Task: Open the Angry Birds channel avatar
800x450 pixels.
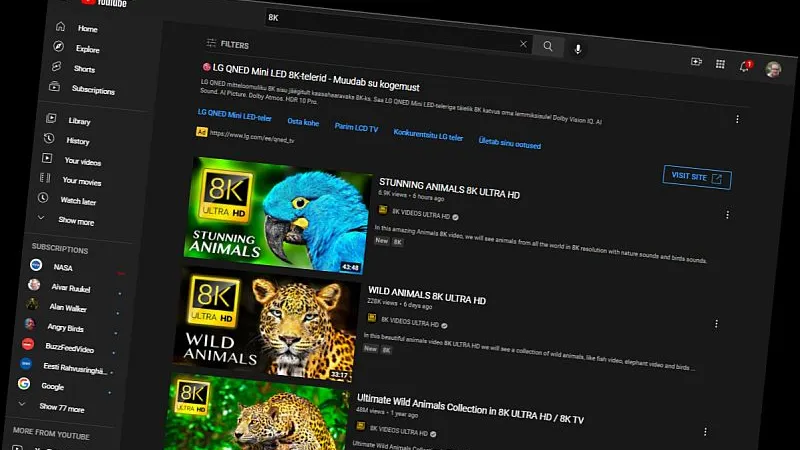Action: 30,324
